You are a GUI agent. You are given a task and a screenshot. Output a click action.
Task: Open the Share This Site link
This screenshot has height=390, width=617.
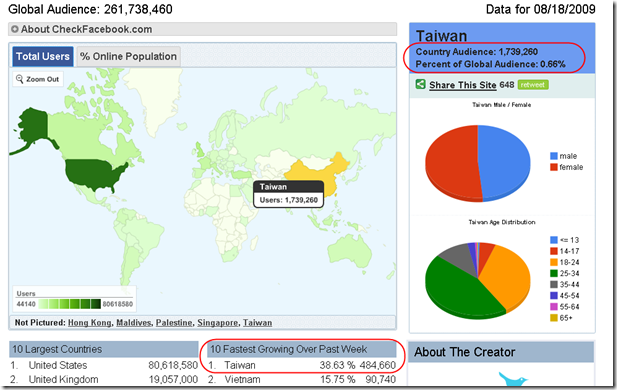click(462, 85)
